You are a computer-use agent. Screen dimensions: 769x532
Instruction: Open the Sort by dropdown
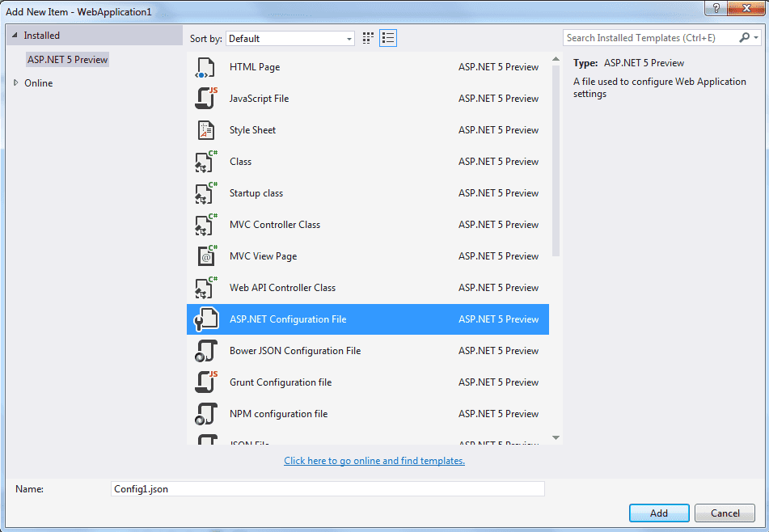click(290, 39)
